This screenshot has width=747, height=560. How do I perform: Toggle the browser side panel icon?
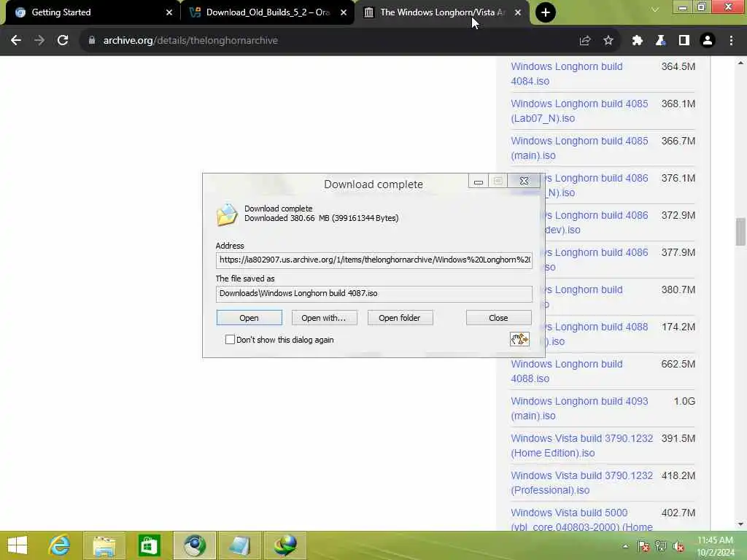[x=684, y=41]
